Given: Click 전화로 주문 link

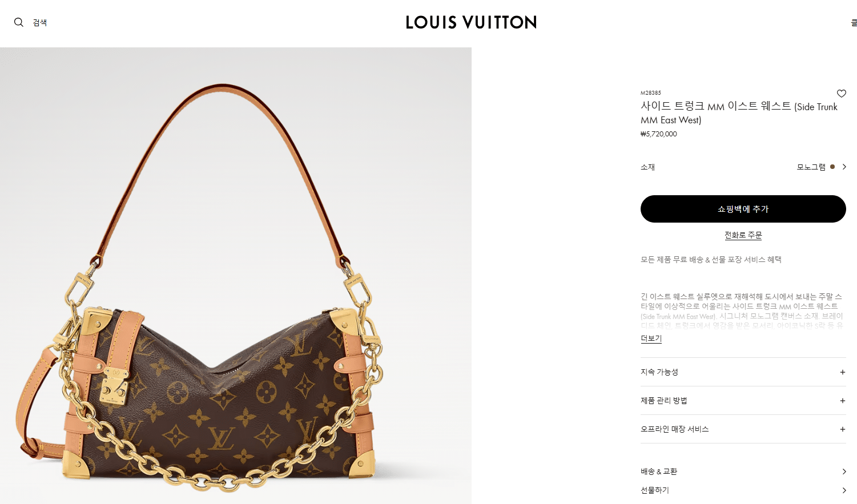Looking at the screenshot, I should coord(743,235).
